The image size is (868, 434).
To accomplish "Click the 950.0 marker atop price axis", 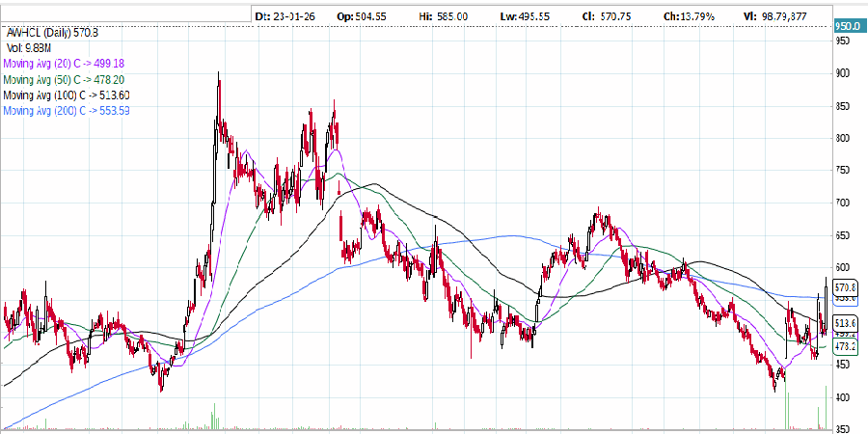I will tap(848, 26).
